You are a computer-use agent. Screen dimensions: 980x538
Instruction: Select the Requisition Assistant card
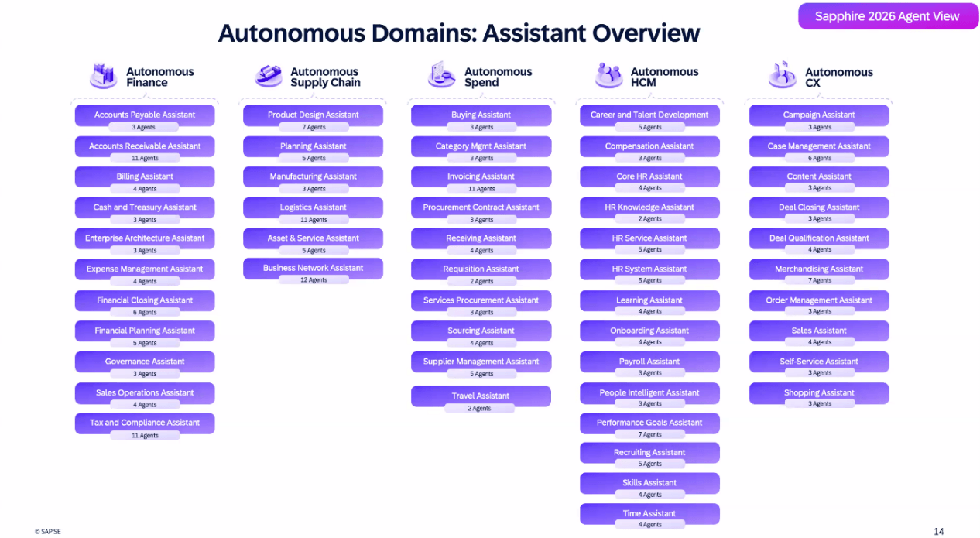481,269
